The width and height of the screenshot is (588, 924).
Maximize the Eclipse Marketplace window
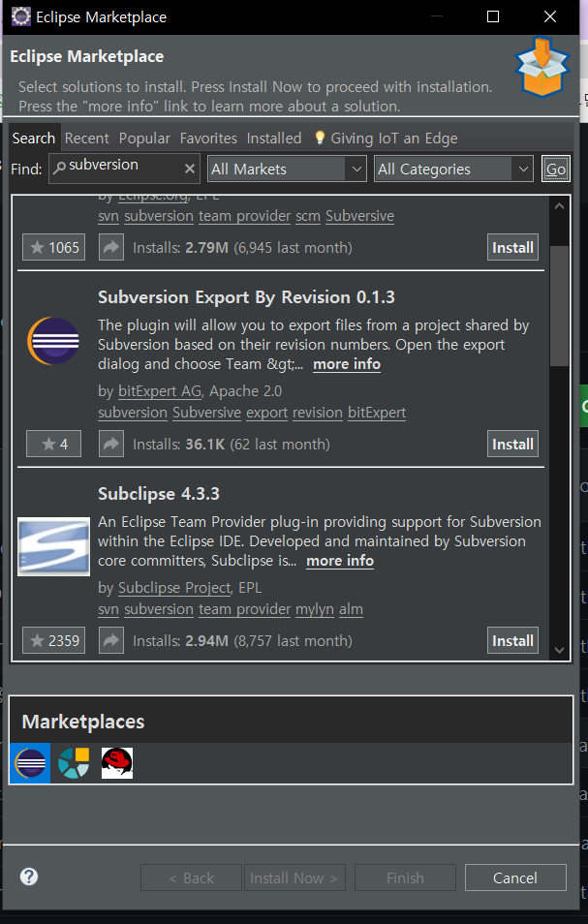pyautogui.click(x=493, y=16)
